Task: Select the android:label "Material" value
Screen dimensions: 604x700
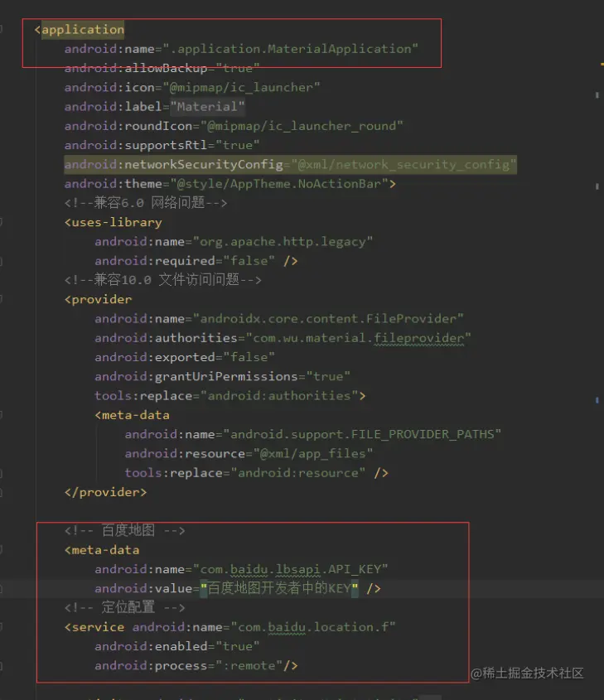Action: 207,107
